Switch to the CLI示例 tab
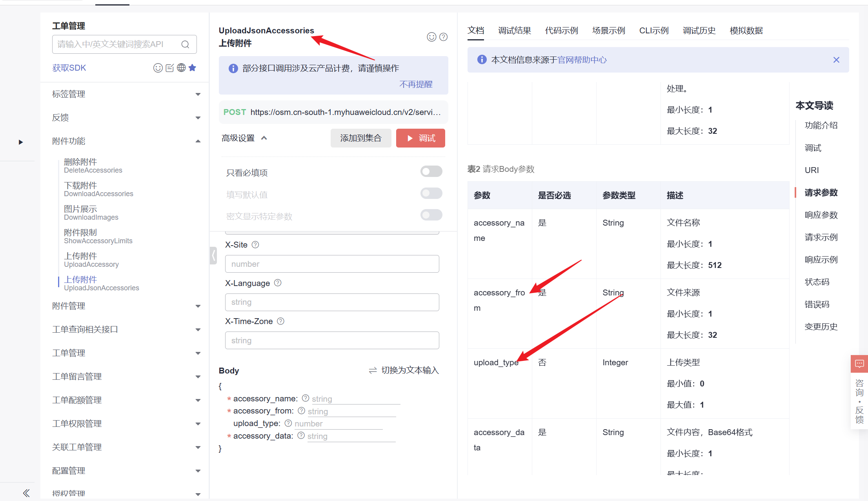The width and height of the screenshot is (868, 501). click(x=654, y=31)
